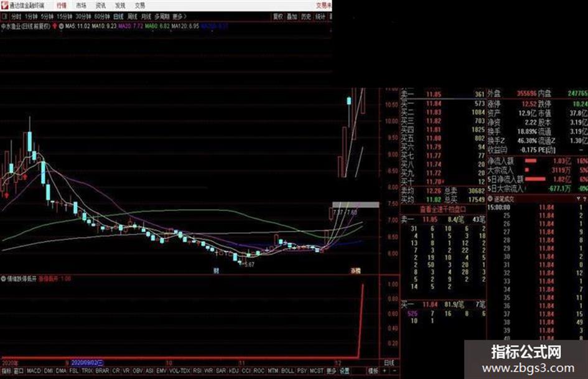Select the ASI indicator
The width and height of the screenshot is (588, 379).
(x=149, y=371)
